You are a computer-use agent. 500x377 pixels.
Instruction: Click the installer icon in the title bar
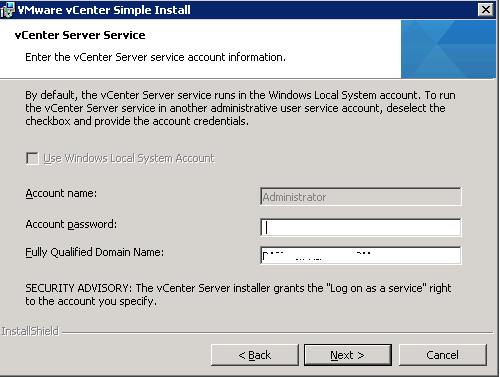7,10
